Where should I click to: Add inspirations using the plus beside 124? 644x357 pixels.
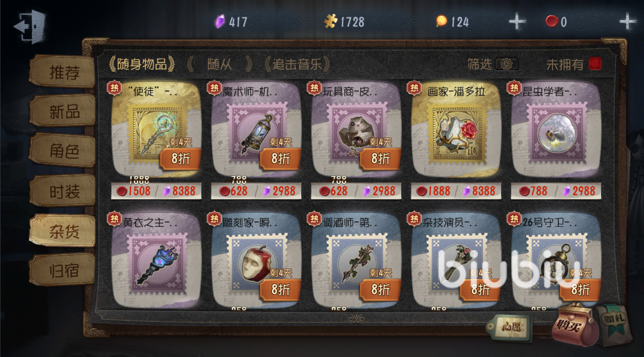pos(517,22)
